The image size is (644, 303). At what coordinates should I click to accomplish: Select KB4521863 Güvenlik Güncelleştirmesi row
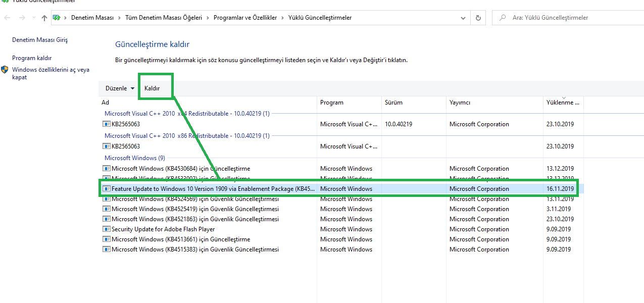point(341,219)
